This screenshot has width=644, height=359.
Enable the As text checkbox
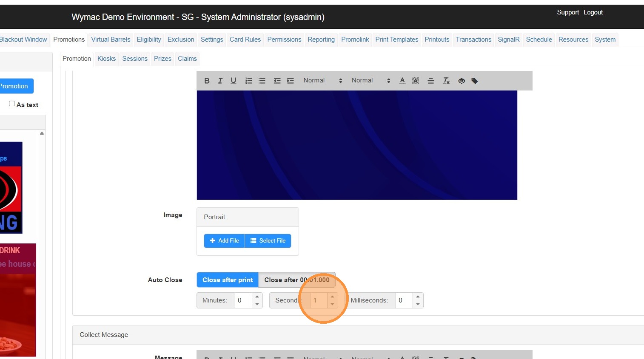[x=12, y=104]
